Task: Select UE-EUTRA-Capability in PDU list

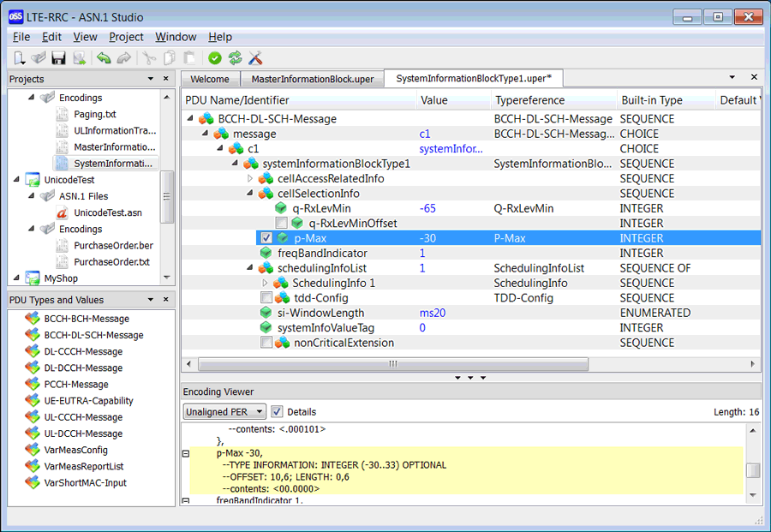Action: [x=88, y=400]
